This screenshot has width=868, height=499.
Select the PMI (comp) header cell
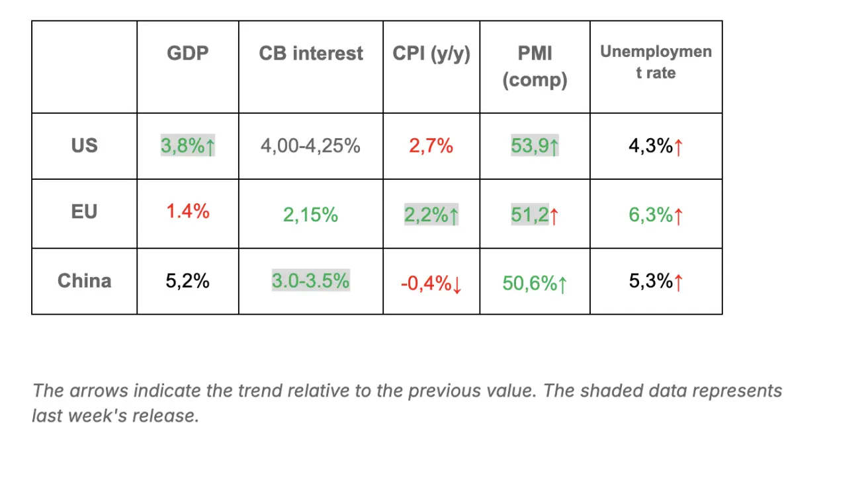point(535,66)
